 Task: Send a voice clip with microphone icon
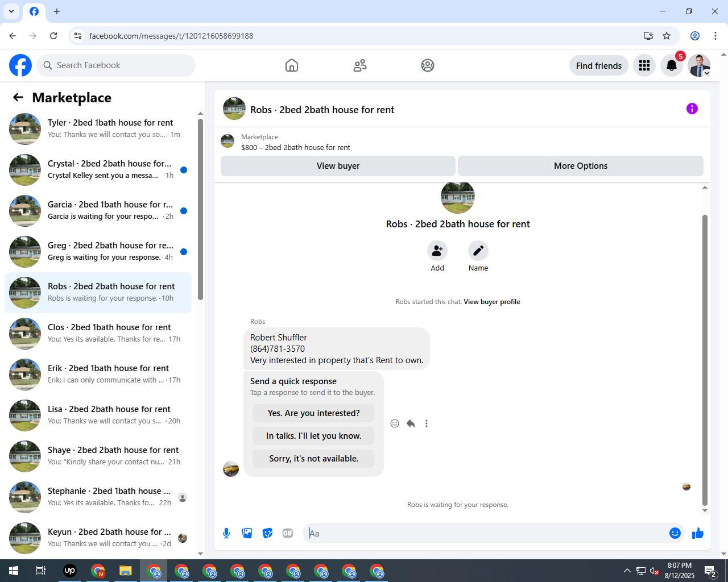226,533
